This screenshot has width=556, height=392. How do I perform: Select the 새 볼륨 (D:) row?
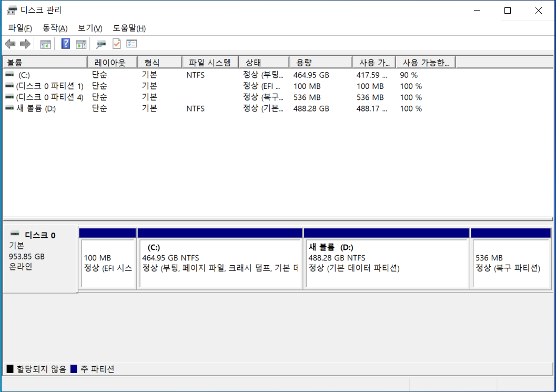click(230, 108)
